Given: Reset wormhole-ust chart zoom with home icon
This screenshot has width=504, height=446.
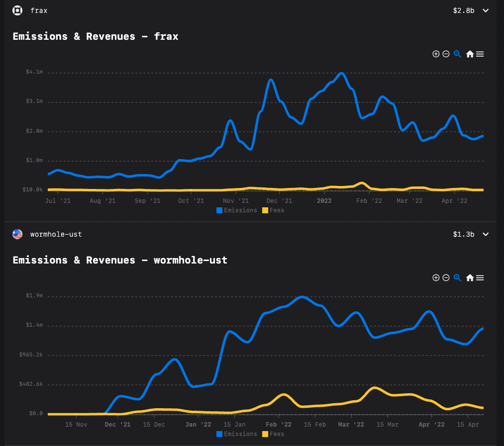Looking at the screenshot, I should (x=469, y=278).
